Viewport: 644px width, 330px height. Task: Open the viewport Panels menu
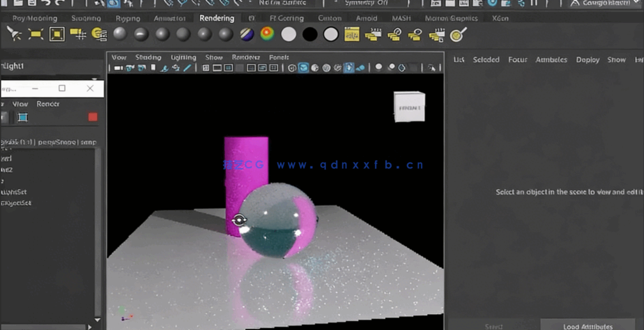[x=279, y=58]
